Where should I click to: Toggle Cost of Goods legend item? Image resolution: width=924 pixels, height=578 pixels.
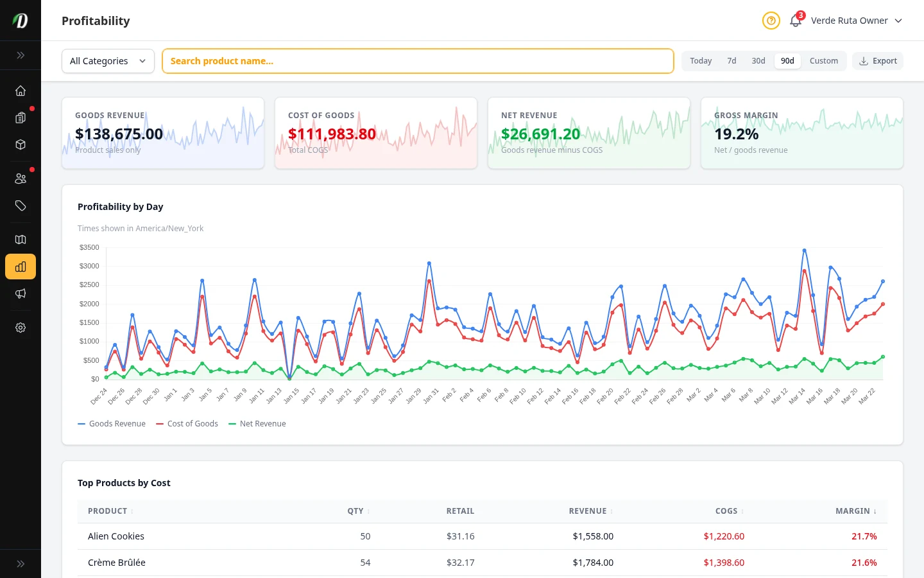click(x=187, y=423)
